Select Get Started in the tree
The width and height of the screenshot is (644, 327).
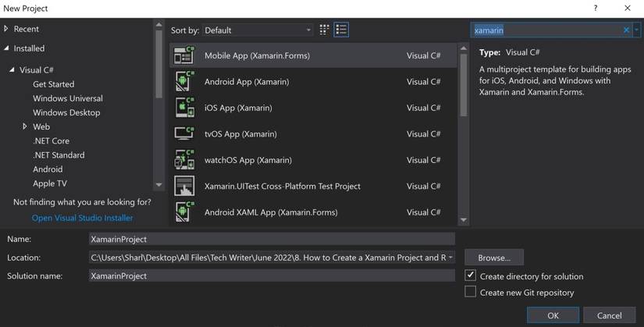coord(53,84)
